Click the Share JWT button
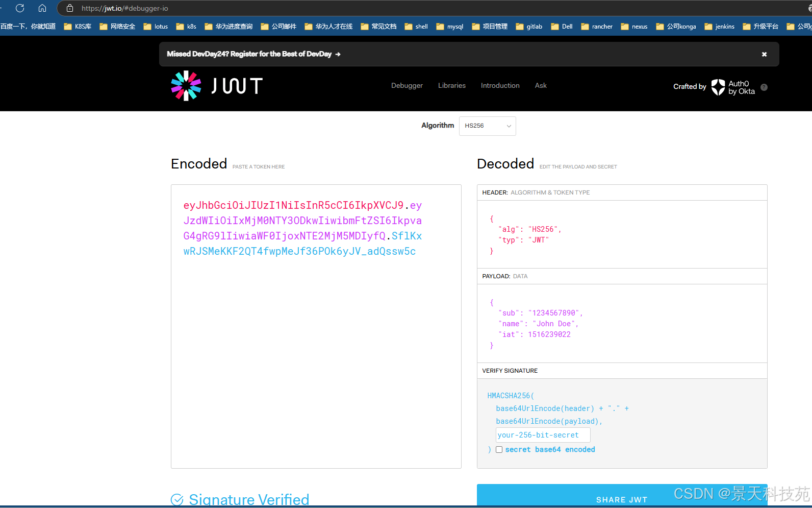Screen dimensions: 812x508 [x=622, y=496]
